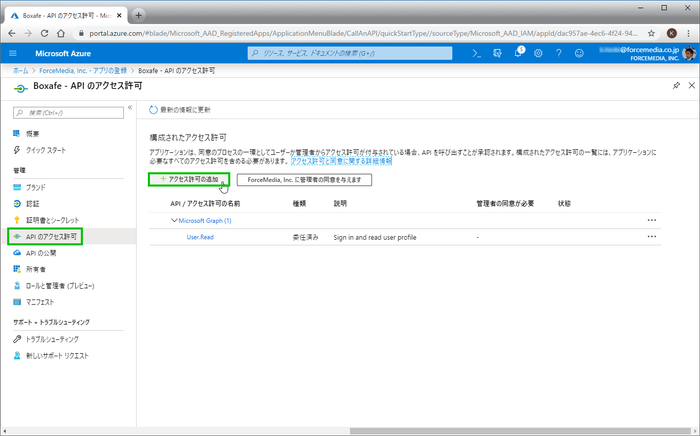
Task: Go to ホーム breadcrumb
Action: coord(20,71)
